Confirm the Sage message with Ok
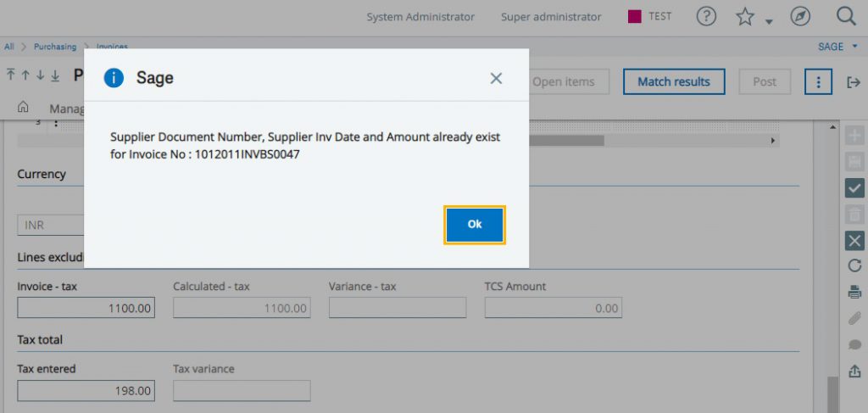 475,224
